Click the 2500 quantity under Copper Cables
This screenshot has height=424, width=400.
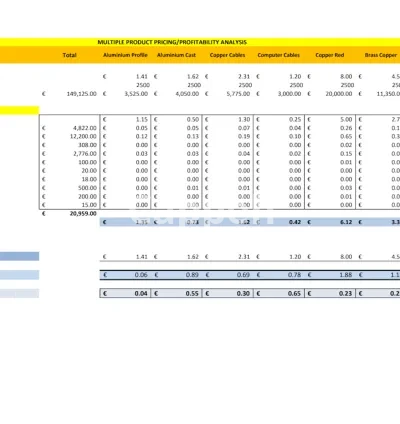click(x=245, y=85)
